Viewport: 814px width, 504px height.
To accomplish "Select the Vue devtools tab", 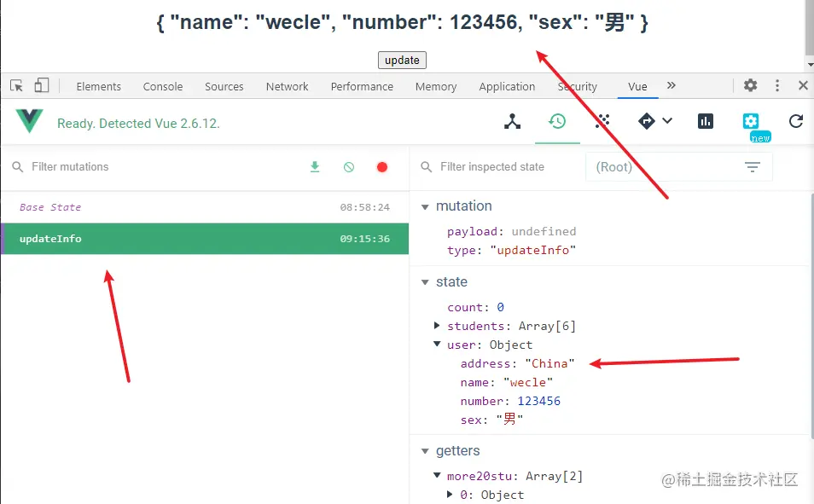I will (x=637, y=86).
